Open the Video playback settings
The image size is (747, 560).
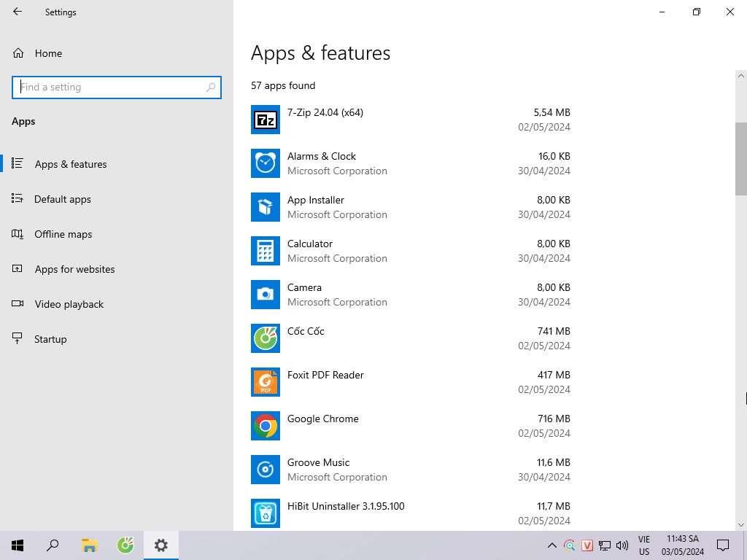point(69,304)
